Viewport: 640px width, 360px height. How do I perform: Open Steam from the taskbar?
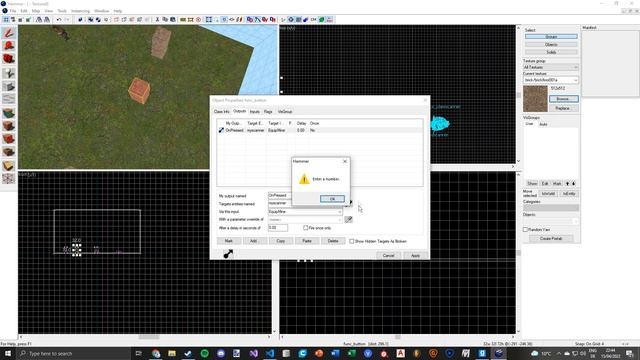[188, 353]
